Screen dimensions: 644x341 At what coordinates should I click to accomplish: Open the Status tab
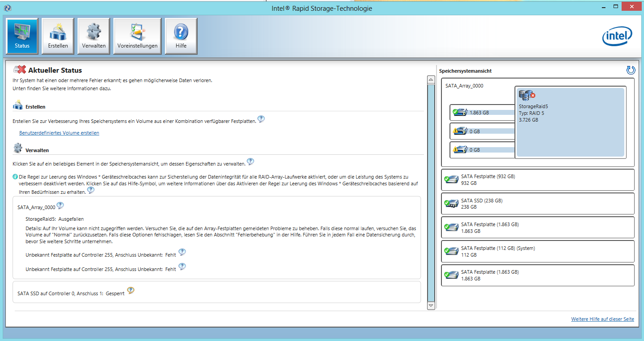click(x=22, y=36)
